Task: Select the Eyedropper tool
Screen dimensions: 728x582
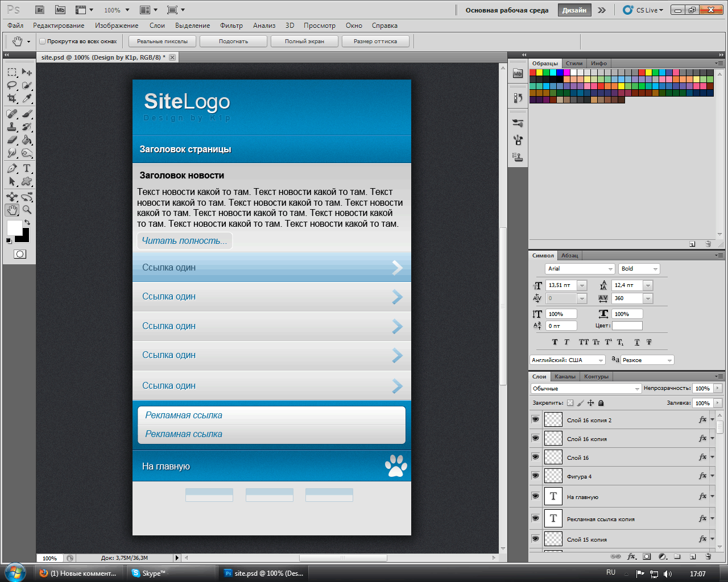Action: pos(27,99)
